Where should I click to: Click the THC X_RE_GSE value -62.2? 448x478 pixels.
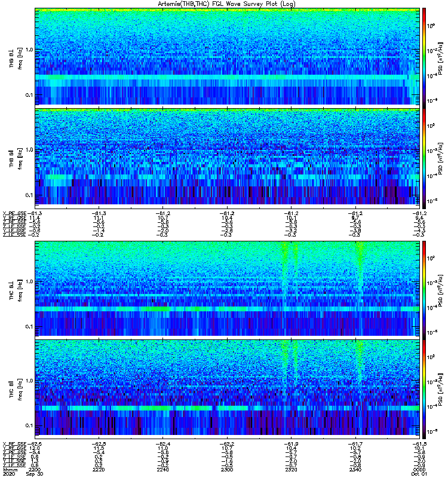226,444
